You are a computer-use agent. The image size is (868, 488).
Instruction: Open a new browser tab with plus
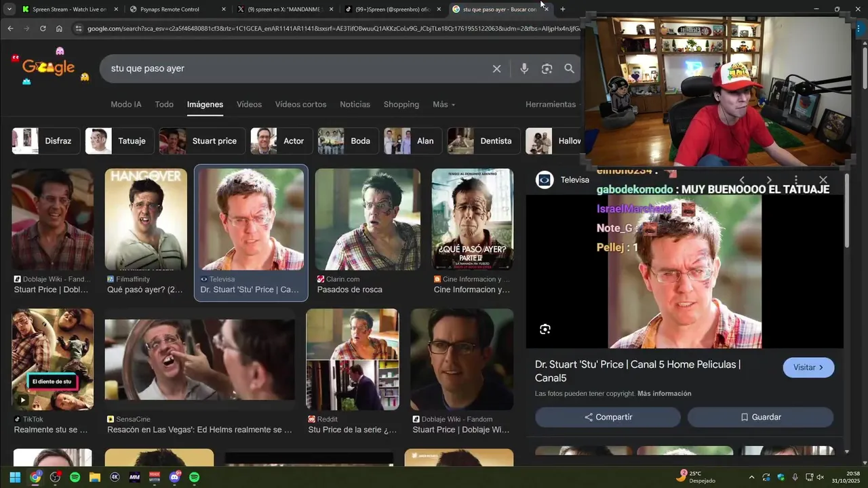pos(562,9)
